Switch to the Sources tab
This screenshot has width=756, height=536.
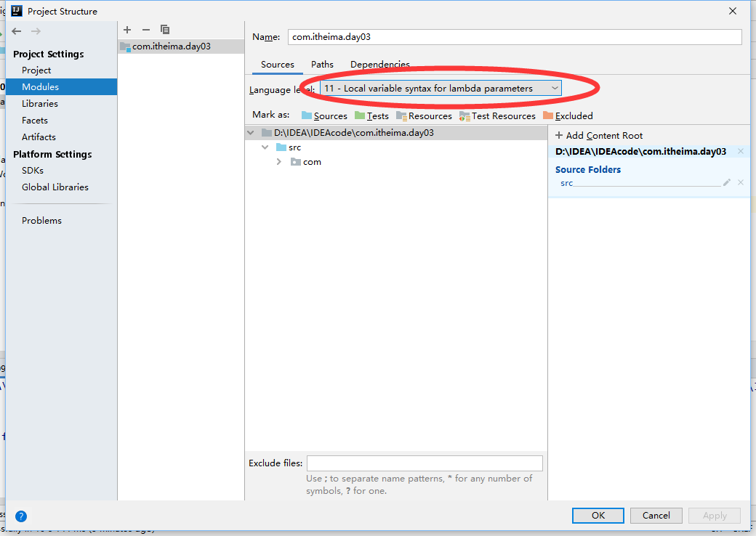click(x=277, y=65)
